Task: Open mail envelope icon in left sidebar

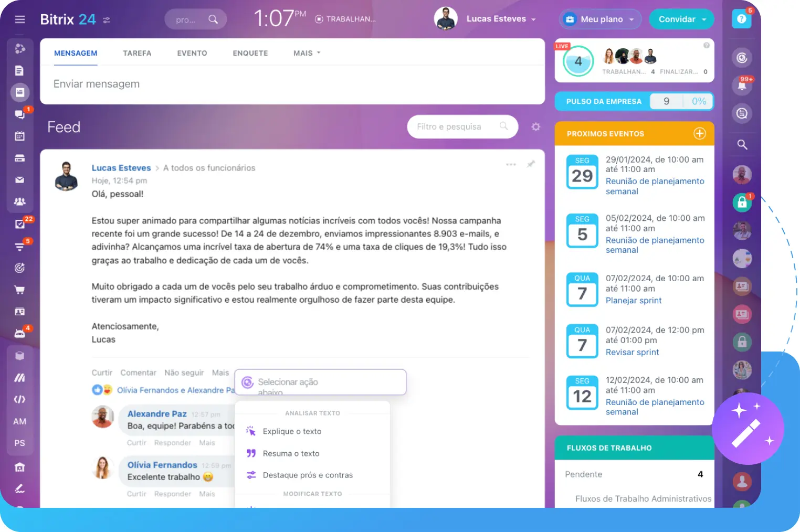Action: click(19, 180)
